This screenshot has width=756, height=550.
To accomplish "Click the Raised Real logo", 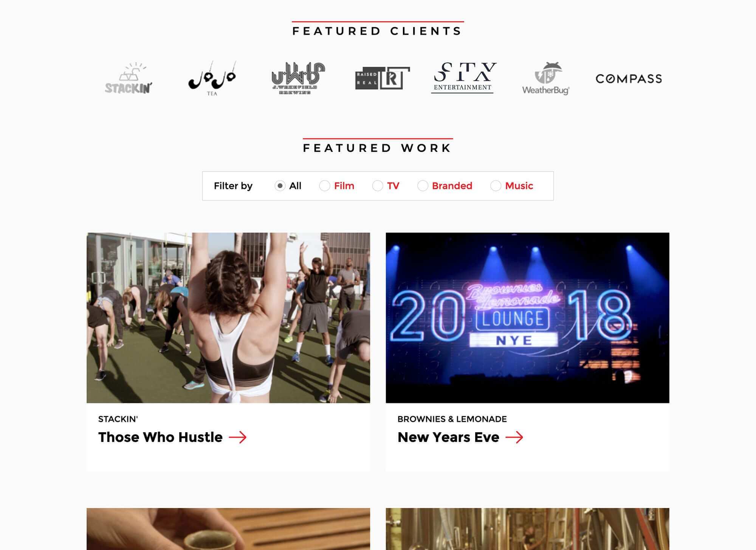I will tap(382, 78).
